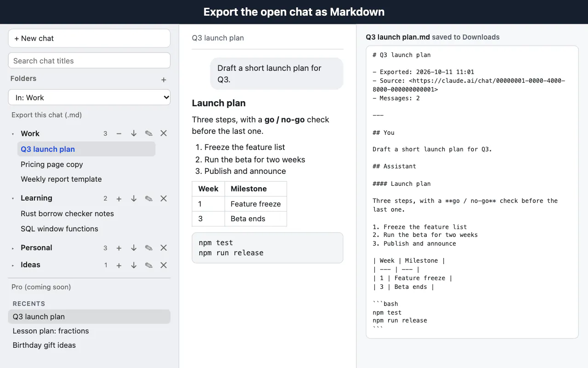The image size is (588, 368).
Task: Click the "Q3 launch plan.md" saved file name
Action: (398, 37)
